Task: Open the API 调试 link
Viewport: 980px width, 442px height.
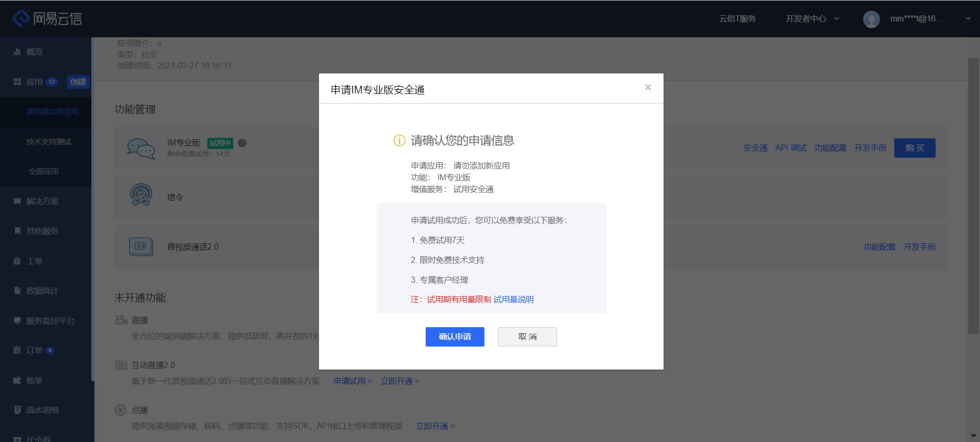Action: tap(791, 148)
